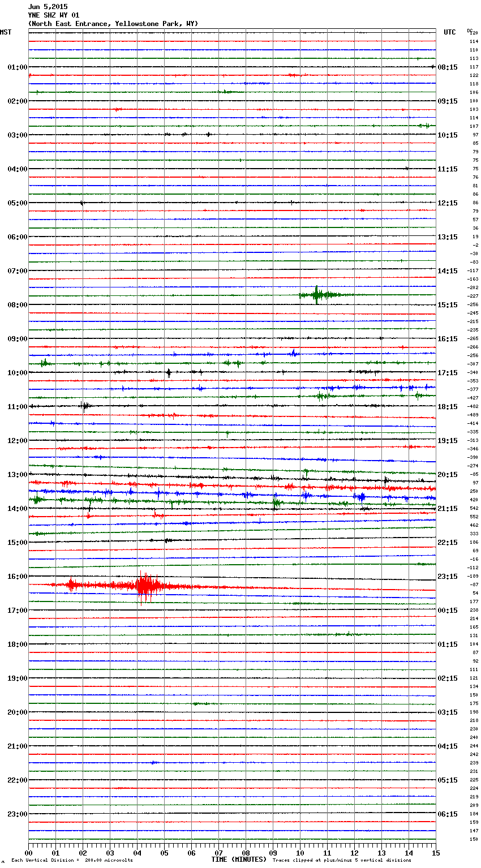Screen dimensions: 481x868
Task: Click the '23:15' UTC time label
Action: point(448,577)
